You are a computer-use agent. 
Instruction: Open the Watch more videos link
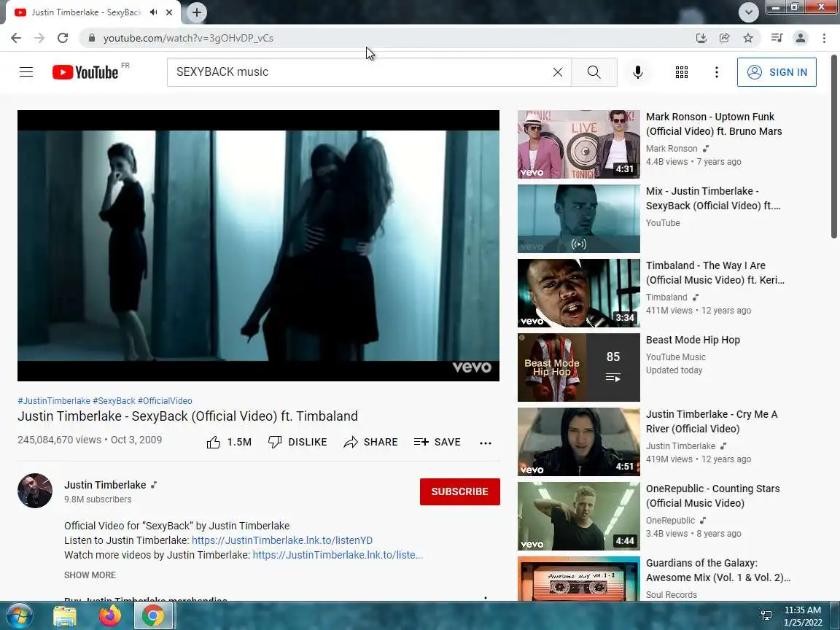tap(338, 555)
